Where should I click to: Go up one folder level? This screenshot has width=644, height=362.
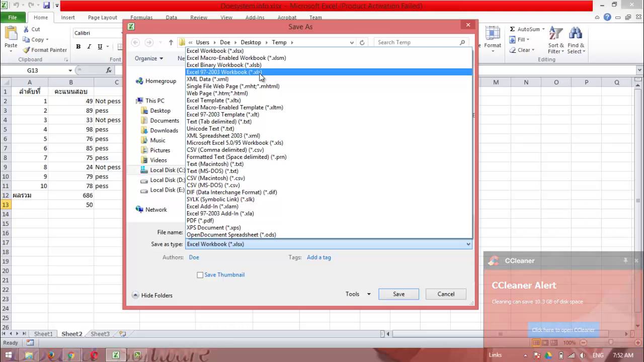click(x=171, y=42)
